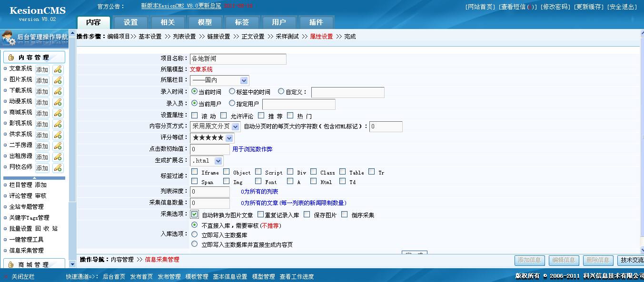644x282 pixels.
Task: Click the pencil icon beside 网校名师
Action: [58, 167]
